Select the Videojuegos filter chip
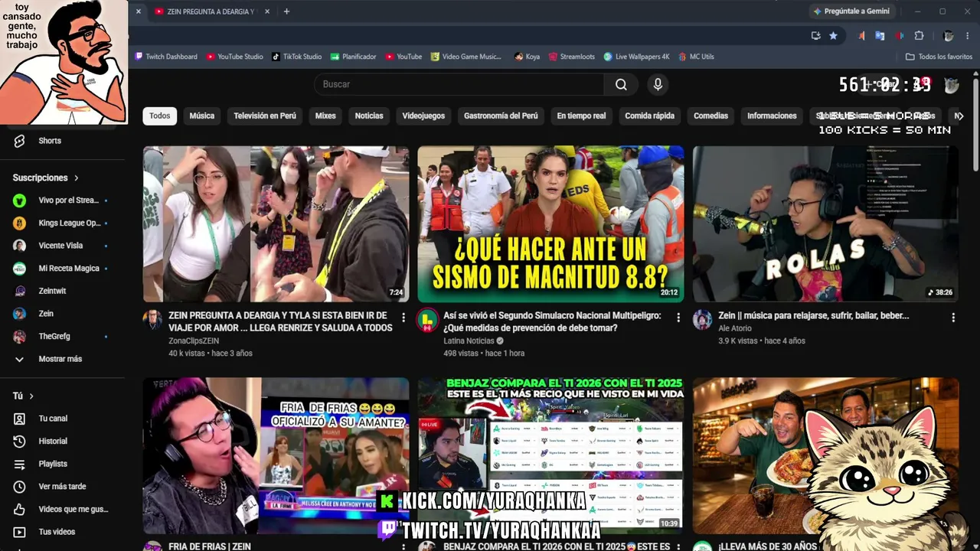Viewport: 980px width, 551px height. click(423, 116)
